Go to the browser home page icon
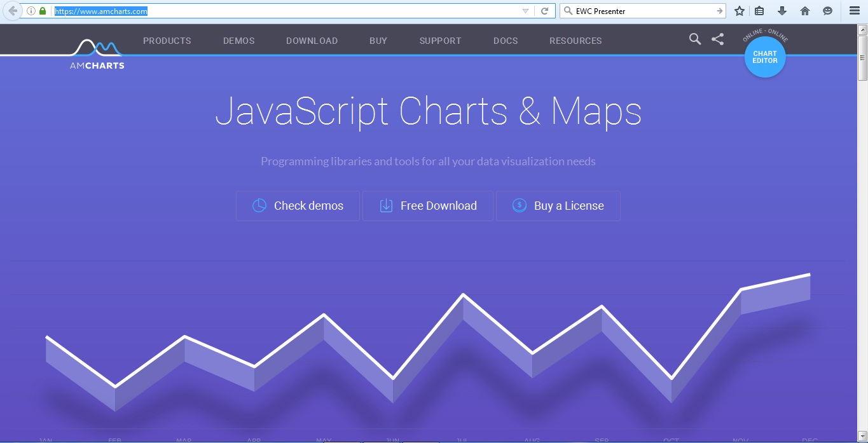868x443 pixels. pyautogui.click(x=805, y=11)
